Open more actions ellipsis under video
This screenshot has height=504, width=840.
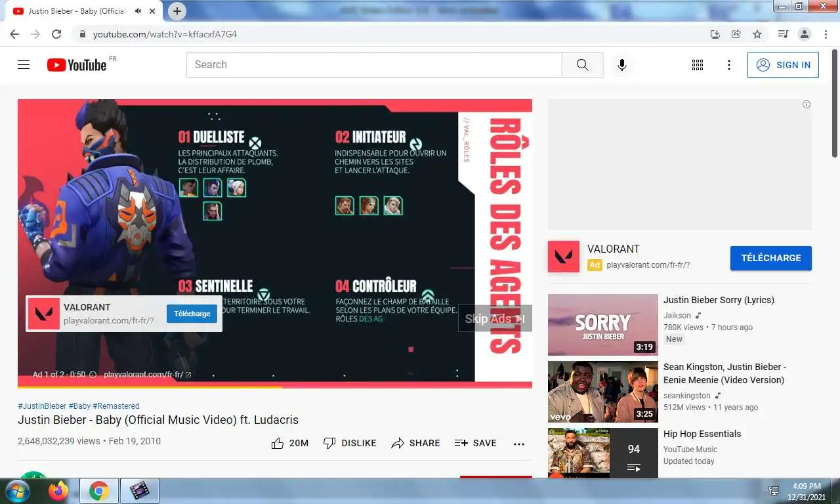(x=519, y=444)
